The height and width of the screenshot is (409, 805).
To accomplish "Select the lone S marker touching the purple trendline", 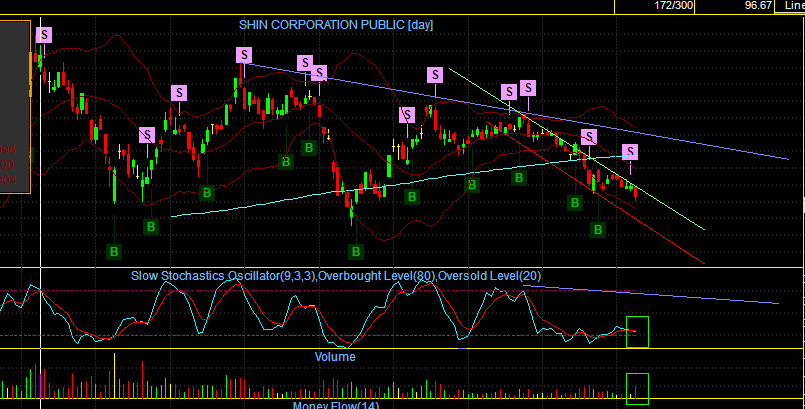I will [435, 75].
